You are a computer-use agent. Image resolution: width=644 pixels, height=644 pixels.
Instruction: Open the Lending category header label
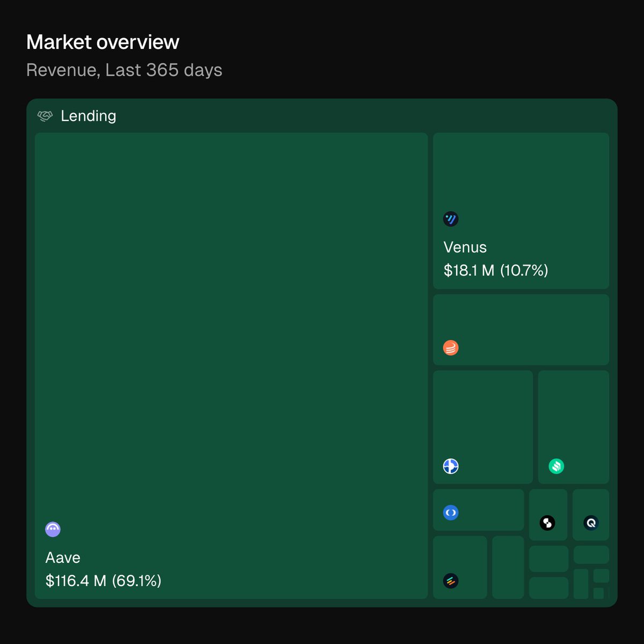point(89,116)
